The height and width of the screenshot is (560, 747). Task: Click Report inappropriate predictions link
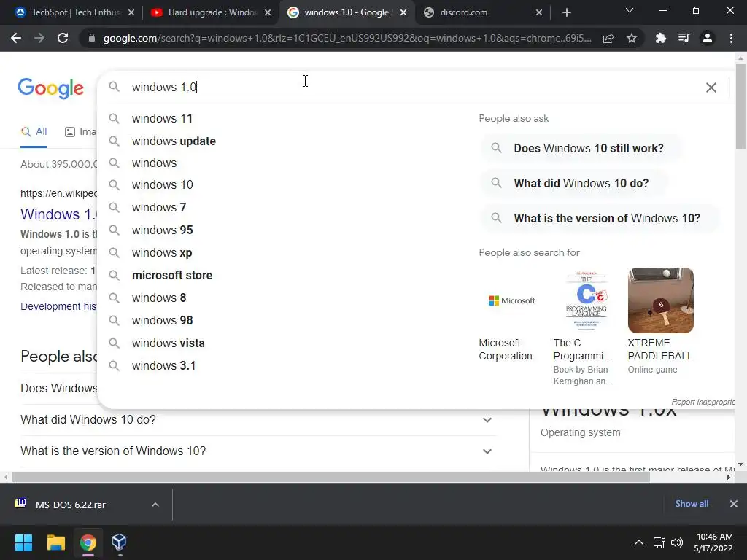[703, 402]
